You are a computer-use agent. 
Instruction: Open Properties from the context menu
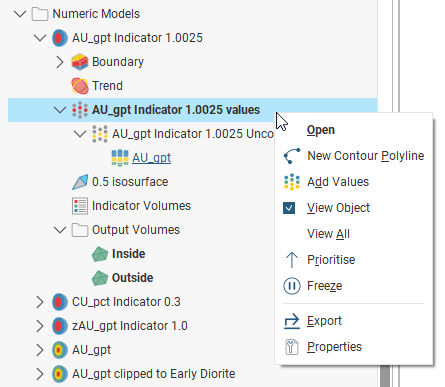pyautogui.click(x=334, y=347)
